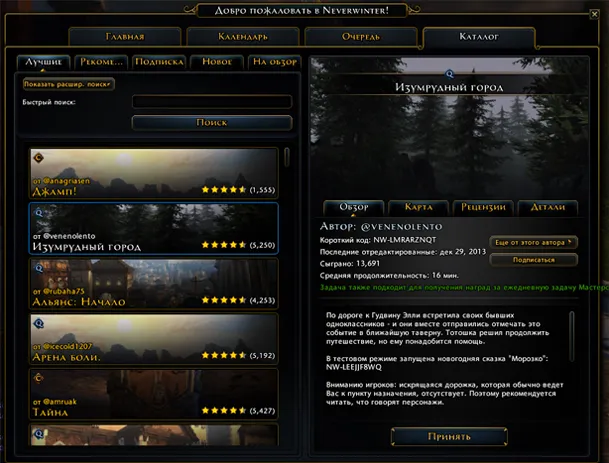Viewport: 609px width, 463px height.
Task: Open the Подписка filter tab
Action: click(x=159, y=62)
